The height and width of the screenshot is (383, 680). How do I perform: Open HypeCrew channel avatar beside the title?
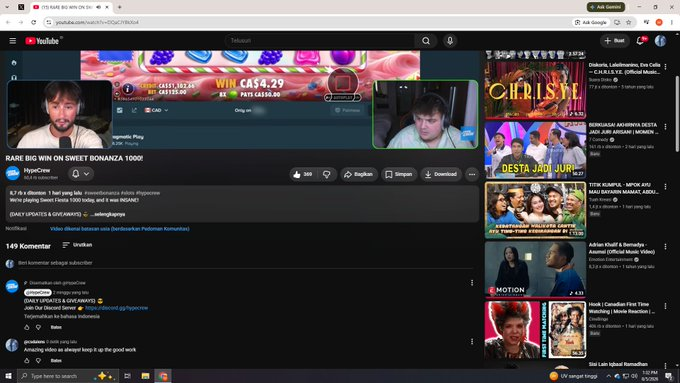13,173
